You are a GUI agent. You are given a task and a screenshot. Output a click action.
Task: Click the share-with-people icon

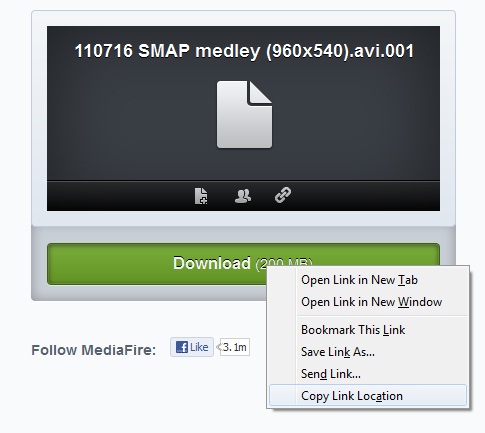click(243, 196)
